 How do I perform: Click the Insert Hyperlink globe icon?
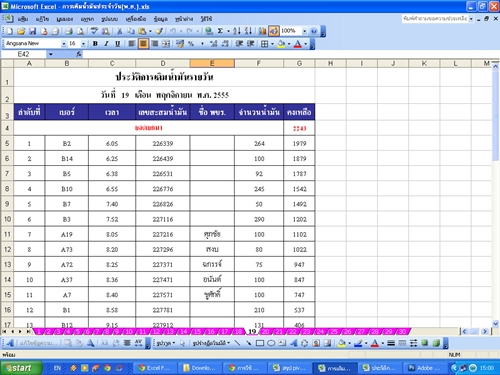coord(209,31)
